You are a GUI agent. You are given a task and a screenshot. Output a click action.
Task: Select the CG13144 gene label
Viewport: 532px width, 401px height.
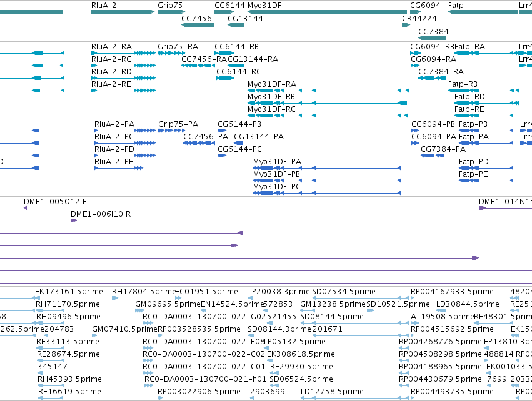[245, 18]
